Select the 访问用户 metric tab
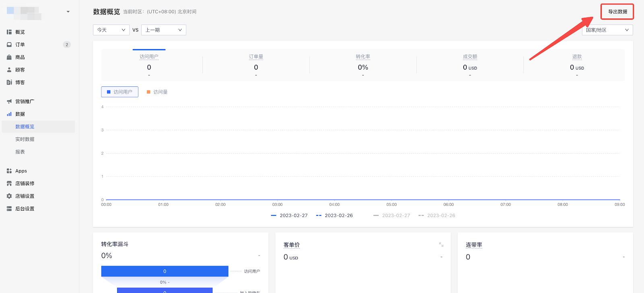The height and width of the screenshot is (293, 644). (x=149, y=65)
